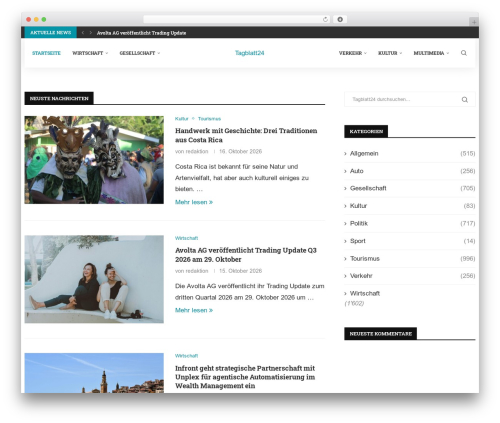Screen dimensions: 500x423
Task: Click the search icon in the navigation bar
Action: [x=464, y=53]
